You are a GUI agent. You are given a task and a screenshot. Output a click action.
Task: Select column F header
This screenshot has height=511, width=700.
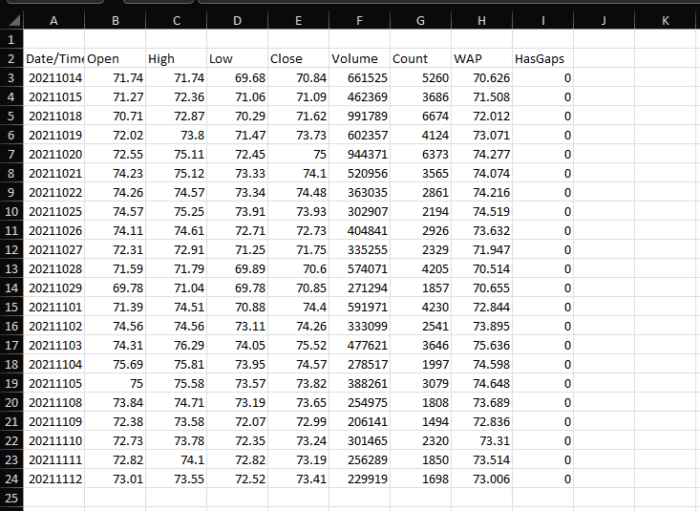(x=359, y=21)
